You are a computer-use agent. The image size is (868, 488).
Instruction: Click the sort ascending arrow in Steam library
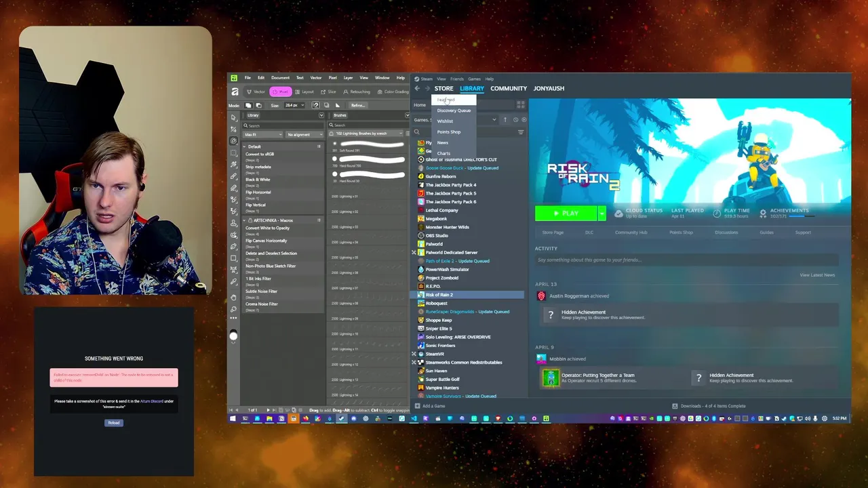tap(505, 119)
